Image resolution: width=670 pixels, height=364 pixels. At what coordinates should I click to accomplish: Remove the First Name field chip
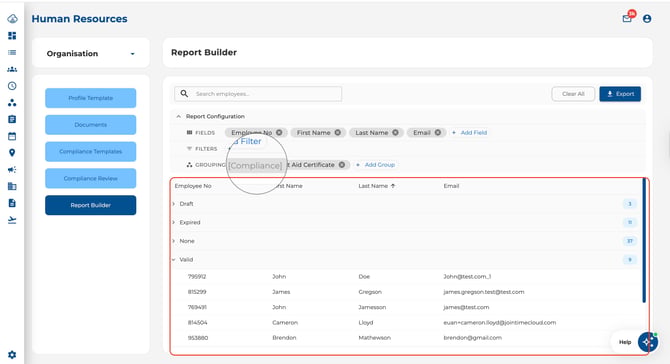point(338,132)
